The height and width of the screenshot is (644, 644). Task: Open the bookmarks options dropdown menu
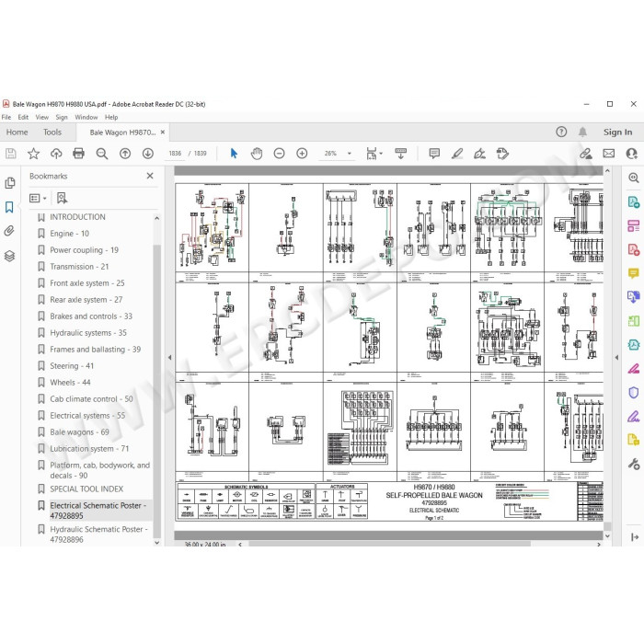pyautogui.click(x=38, y=199)
